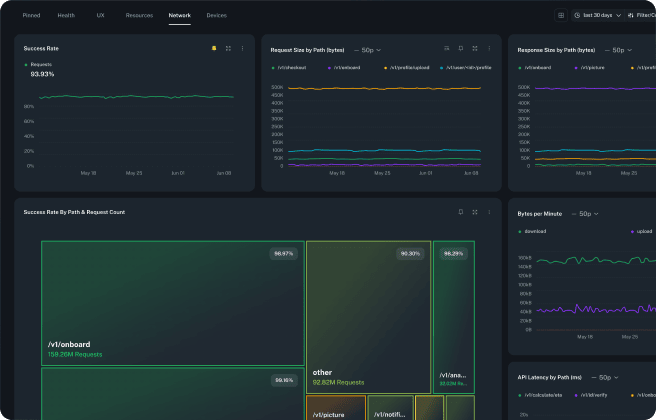The height and width of the screenshot is (420, 656).
Task: Expand the Success Rate panel to fullscreen
Action: click(228, 48)
